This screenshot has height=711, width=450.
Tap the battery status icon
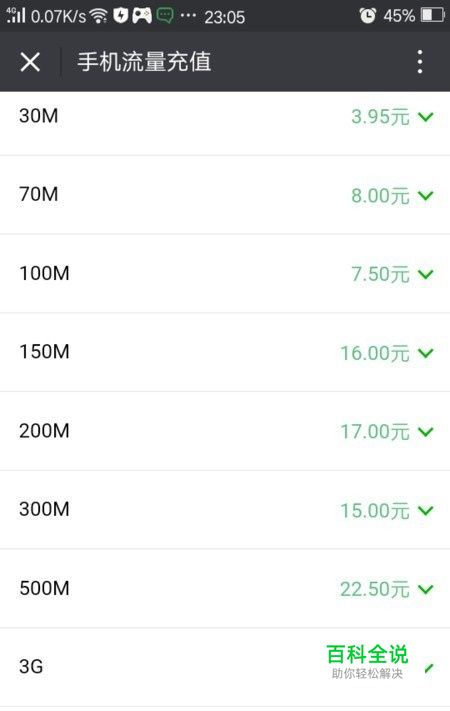432,16
